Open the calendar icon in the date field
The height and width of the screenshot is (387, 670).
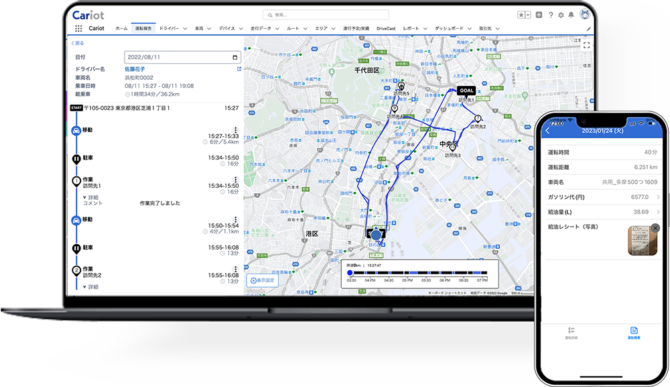click(x=235, y=57)
